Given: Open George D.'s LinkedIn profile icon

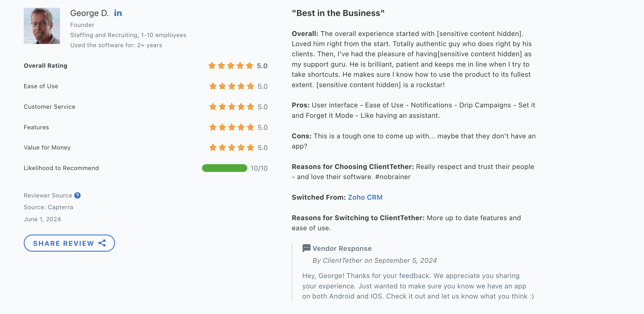Looking at the screenshot, I should coord(118,13).
